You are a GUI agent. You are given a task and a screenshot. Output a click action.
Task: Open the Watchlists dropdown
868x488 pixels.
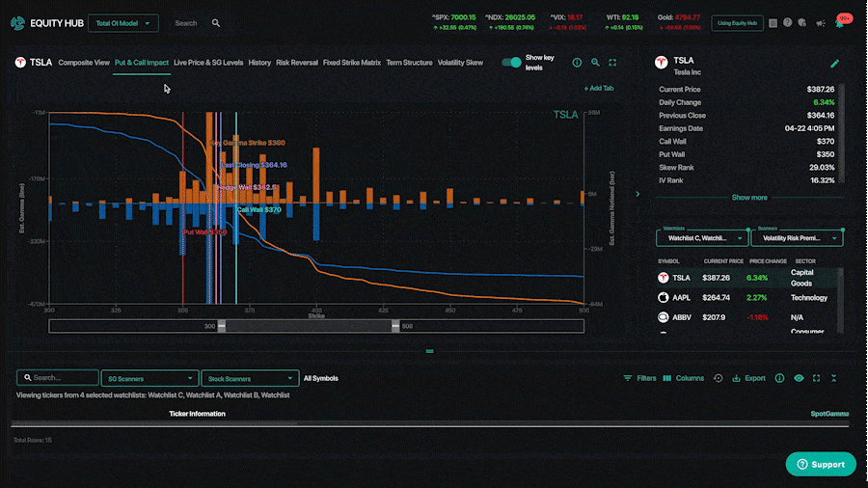tap(702, 238)
